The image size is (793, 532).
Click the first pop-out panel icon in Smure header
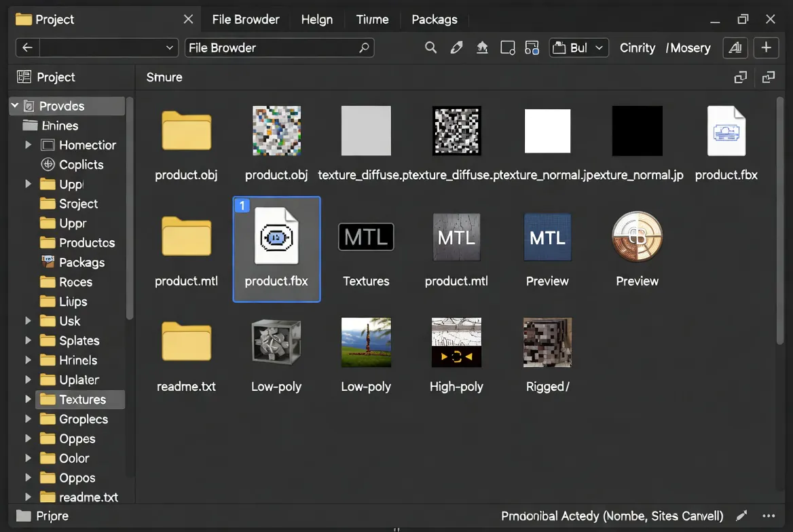click(x=741, y=77)
